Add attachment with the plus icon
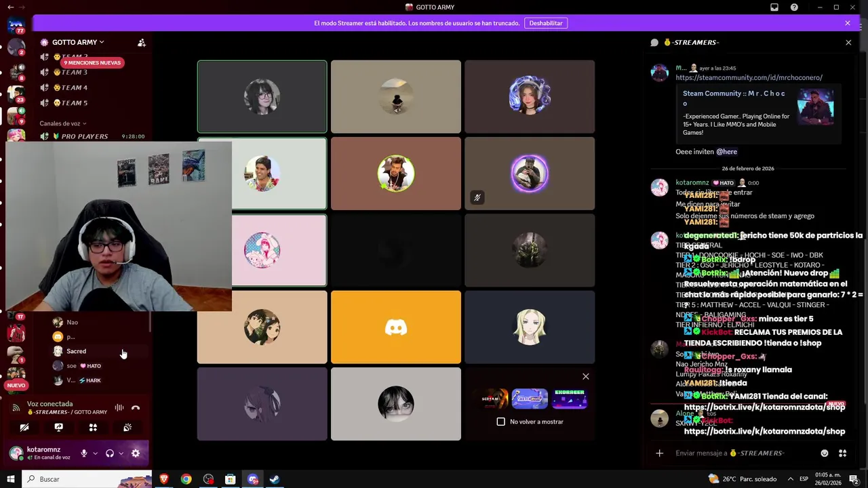The image size is (868, 488). (659, 453)
